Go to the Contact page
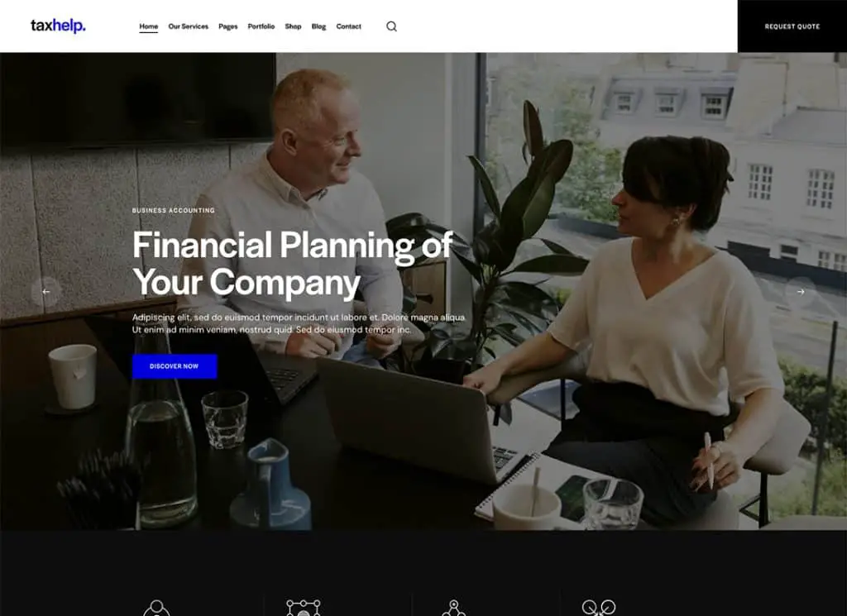The width and height of the screenshot is (847, 616). point(348,26)
